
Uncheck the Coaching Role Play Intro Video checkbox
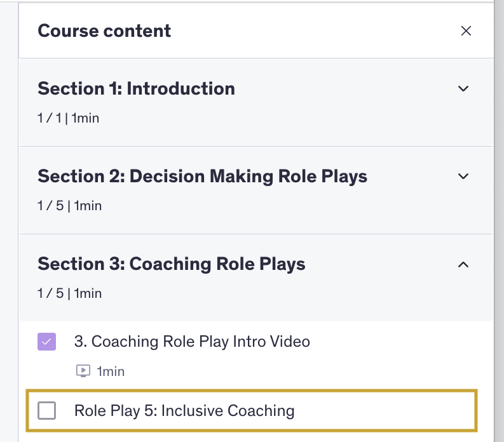(x=46, y=342)
